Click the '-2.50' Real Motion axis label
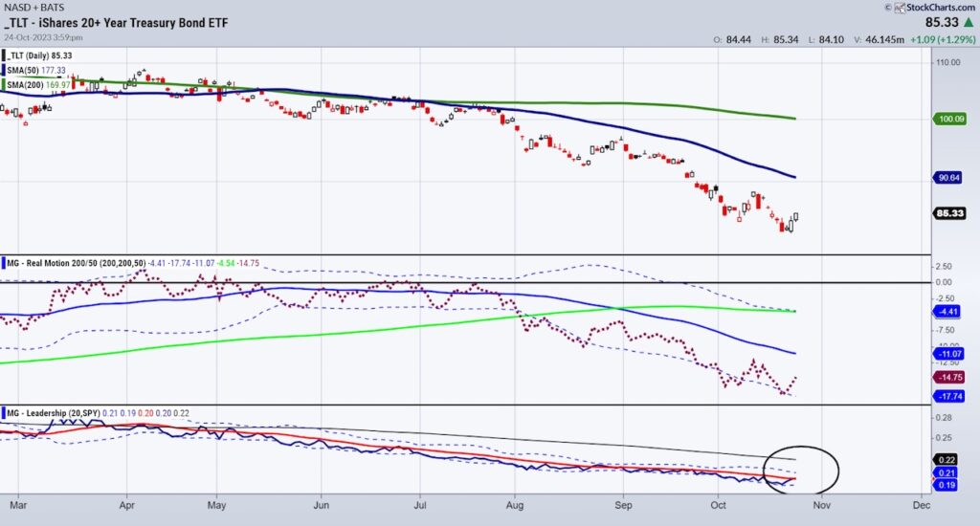980x526 pixels. click(944, 298)
